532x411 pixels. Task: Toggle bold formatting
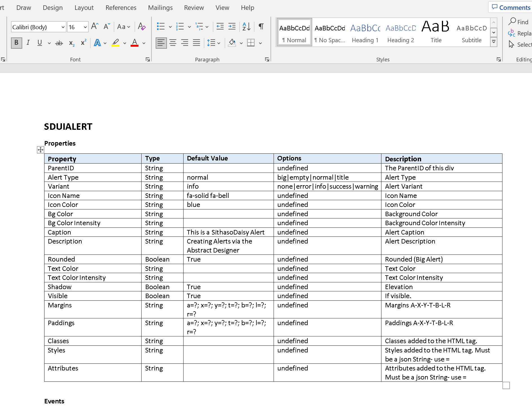pyautogui.click(x=17, y=43)
